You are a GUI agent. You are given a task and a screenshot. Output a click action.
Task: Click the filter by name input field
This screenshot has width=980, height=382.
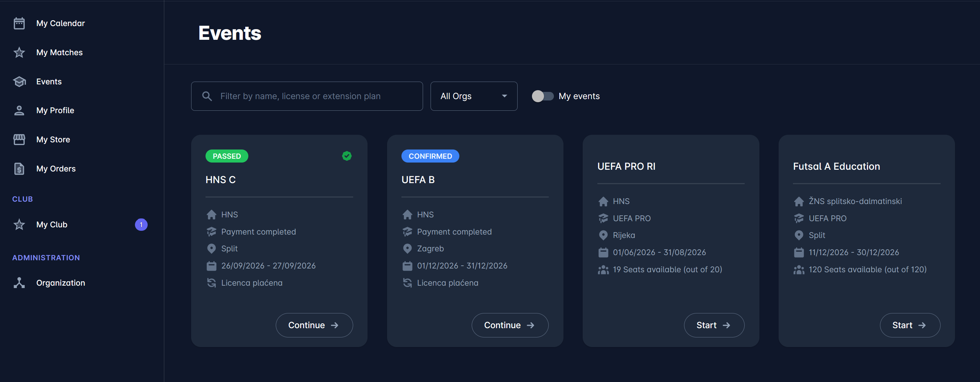pos(316,96)
